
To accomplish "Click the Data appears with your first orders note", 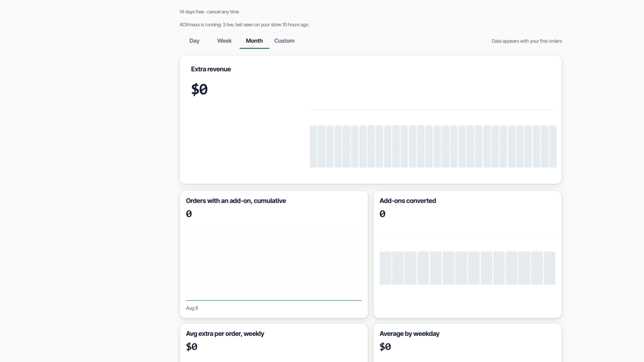I will coord(526,41).
